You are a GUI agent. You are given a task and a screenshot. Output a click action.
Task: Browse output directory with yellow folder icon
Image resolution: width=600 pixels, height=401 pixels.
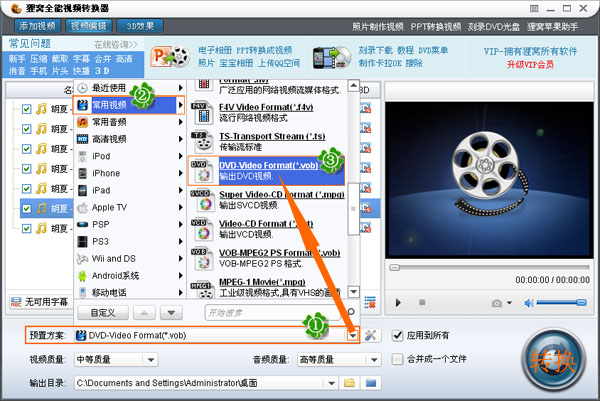point(349,383)
